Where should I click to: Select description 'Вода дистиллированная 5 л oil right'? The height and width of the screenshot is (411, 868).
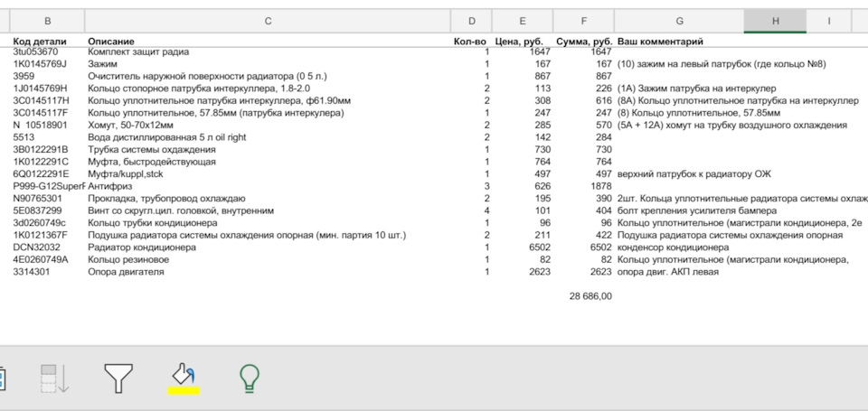[x=167, y=137]
